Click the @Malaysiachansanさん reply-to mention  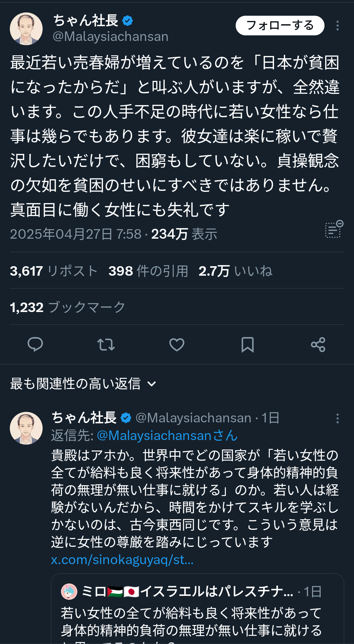pos(167,435)
